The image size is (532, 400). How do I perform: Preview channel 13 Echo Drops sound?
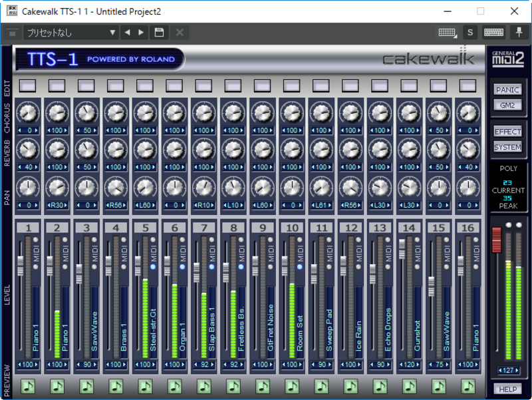[380, 387]
